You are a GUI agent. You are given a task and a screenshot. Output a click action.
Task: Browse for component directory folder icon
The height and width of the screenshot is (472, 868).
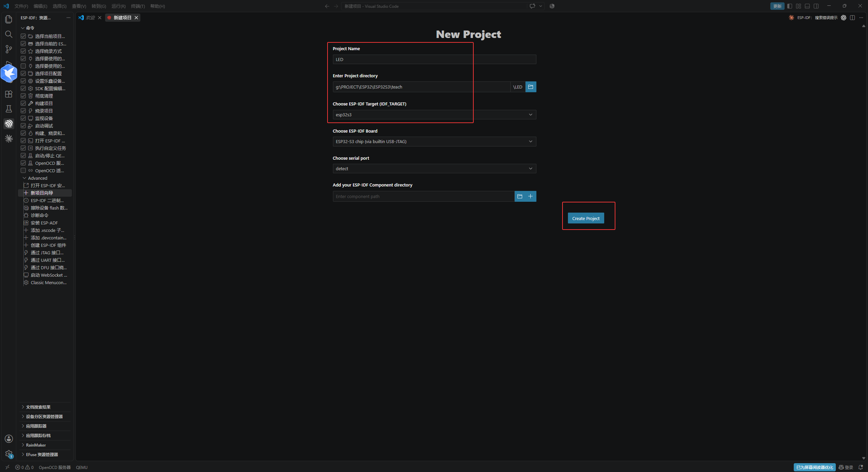pos(520,196)
